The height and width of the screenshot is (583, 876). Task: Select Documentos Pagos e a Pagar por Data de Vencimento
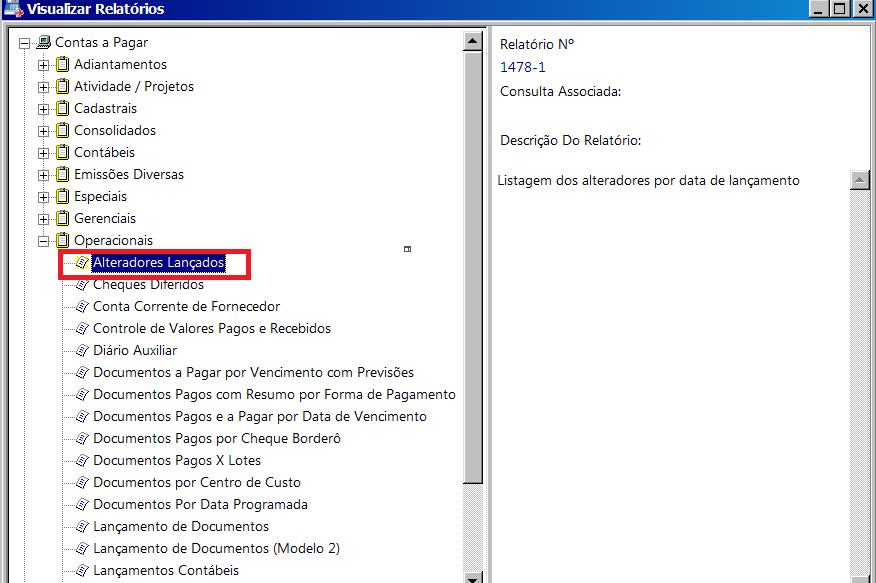point(260,416)
